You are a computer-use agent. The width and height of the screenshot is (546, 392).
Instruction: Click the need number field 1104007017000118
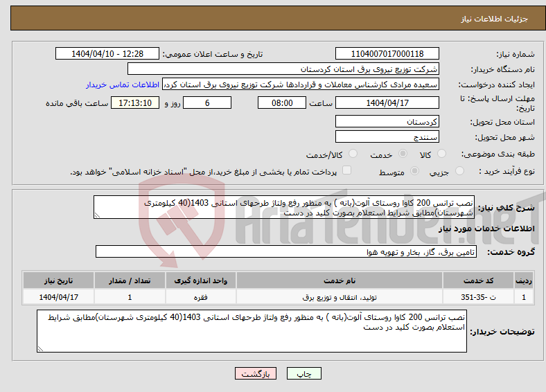click(x=387, y=53)
